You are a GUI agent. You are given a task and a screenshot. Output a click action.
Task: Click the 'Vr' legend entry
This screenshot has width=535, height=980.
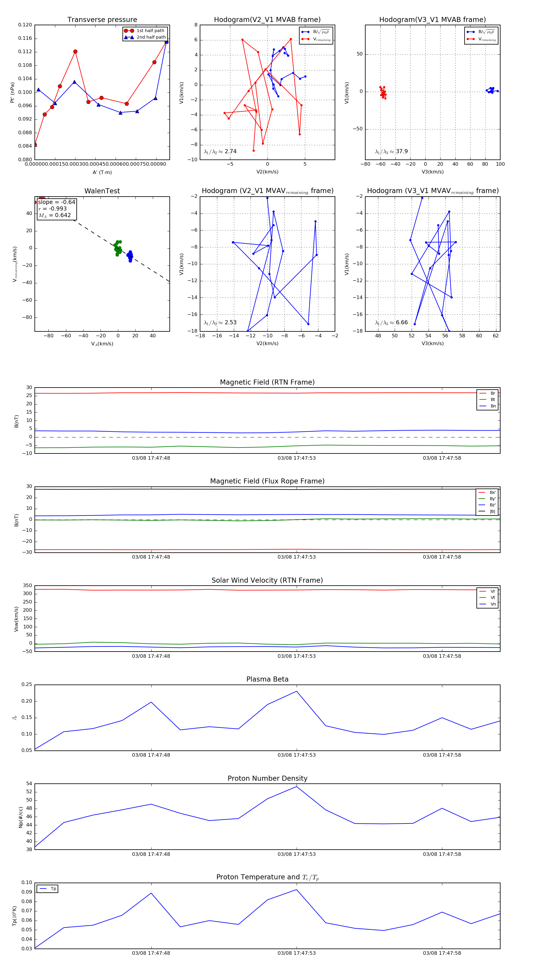[488, 591]
